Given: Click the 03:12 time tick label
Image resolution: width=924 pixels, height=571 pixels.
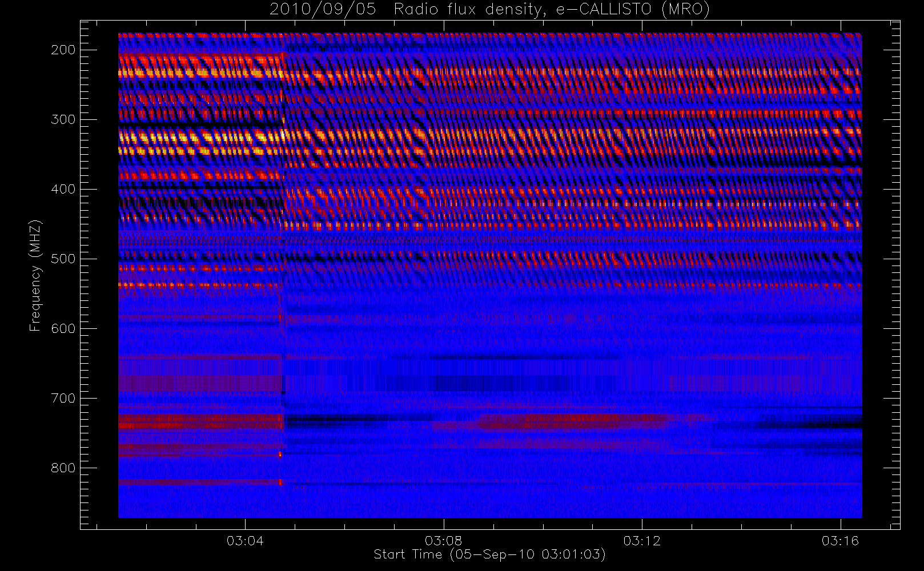Looking at the screenshot, I should 642,541.
